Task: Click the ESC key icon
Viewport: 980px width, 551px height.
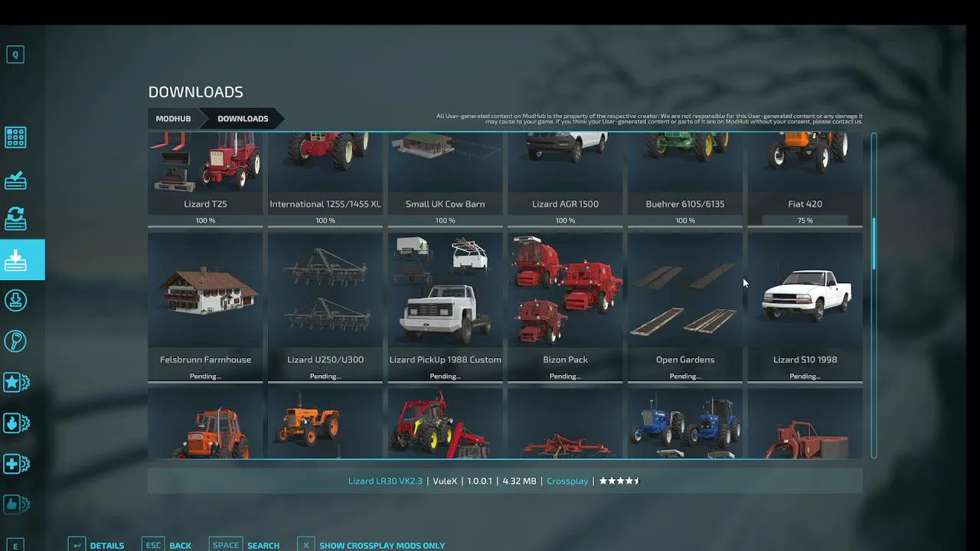Action: point(153,545)
